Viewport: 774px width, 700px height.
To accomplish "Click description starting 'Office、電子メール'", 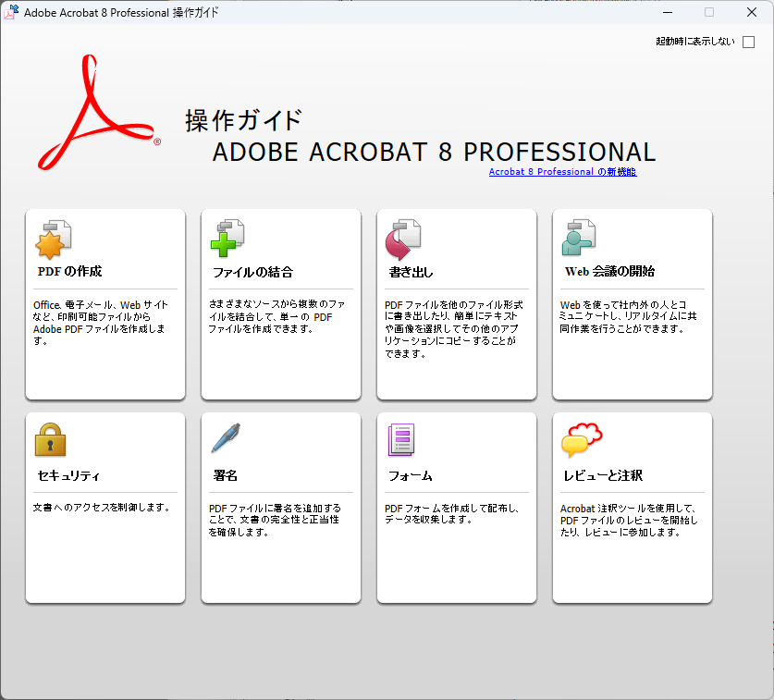I will [x=101, y=323].
